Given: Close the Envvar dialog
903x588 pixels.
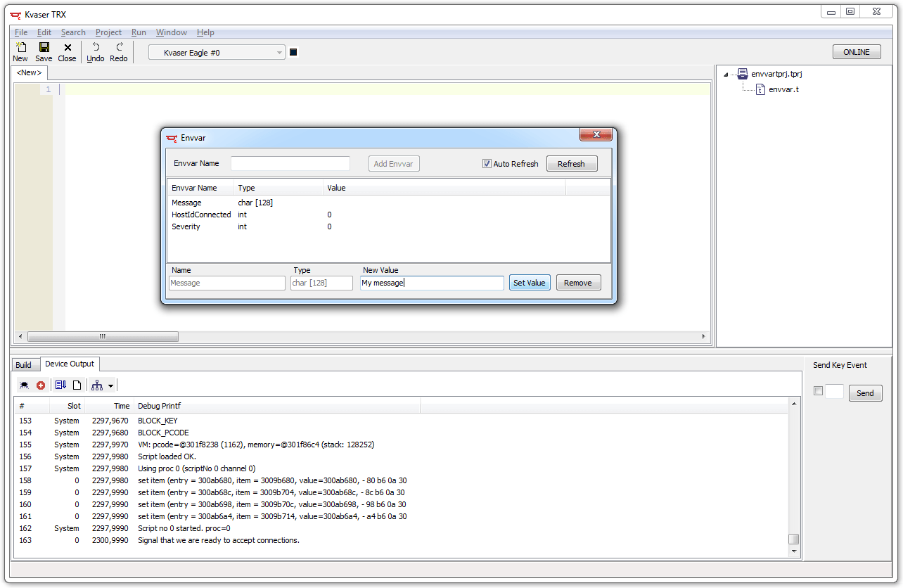Looking at the screenshot, I should [x=596, y=134].
